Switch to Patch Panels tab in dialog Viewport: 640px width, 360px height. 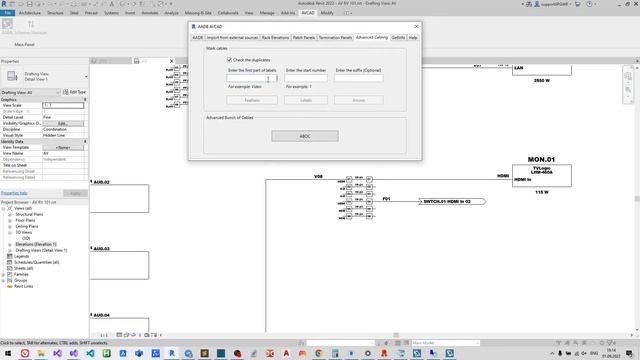coord(304,38)
